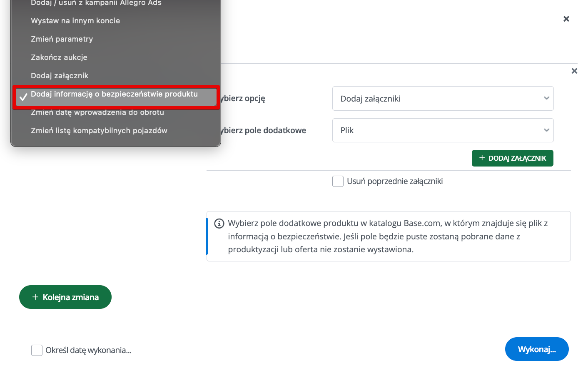This screenshot has height=368, width=588.
Task: Select Zakończ aukcje in the menu
Action: click(59, 57)
